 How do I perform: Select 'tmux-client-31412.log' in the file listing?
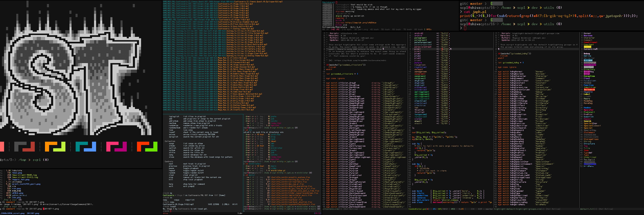click(x=25, y=177)
